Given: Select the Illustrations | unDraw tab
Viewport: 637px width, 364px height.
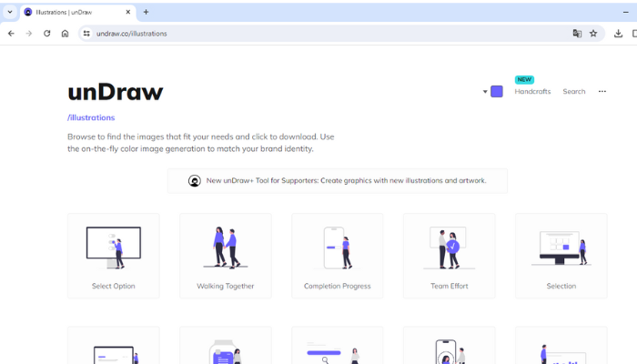Looking at the screenshot, I should (77, 12).
